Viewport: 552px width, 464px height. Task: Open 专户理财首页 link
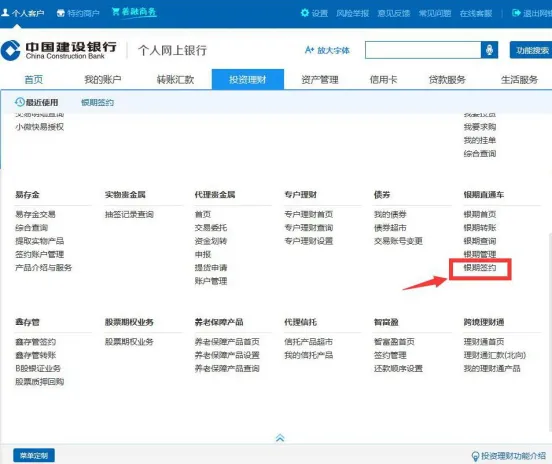309,214
